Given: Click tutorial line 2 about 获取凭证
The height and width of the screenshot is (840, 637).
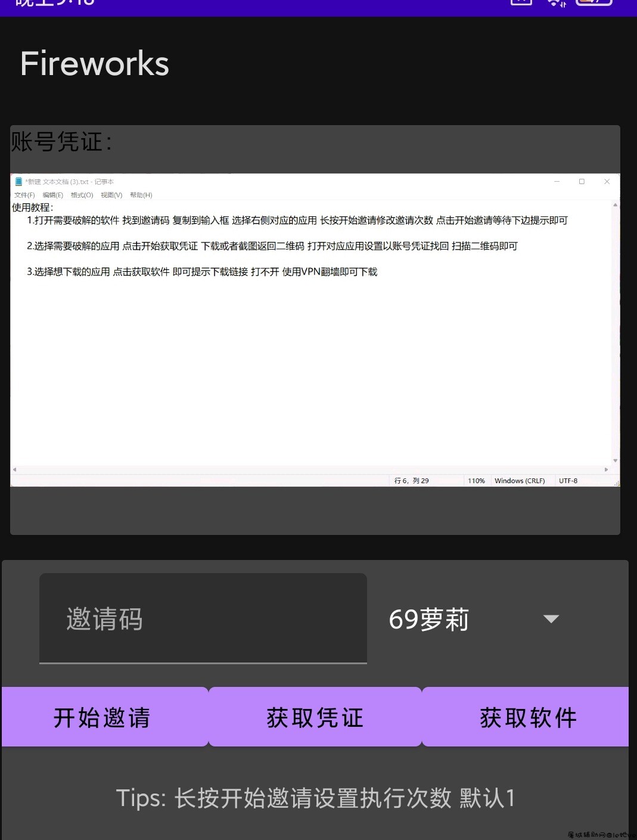Looking at the screenshot, I should click(272, 246).
